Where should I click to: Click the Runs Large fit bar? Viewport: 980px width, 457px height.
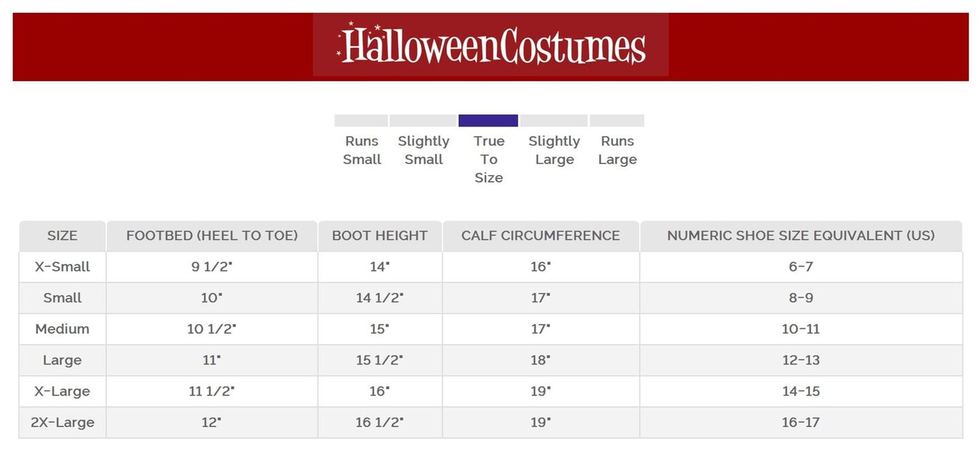click(x=617, y=121)
